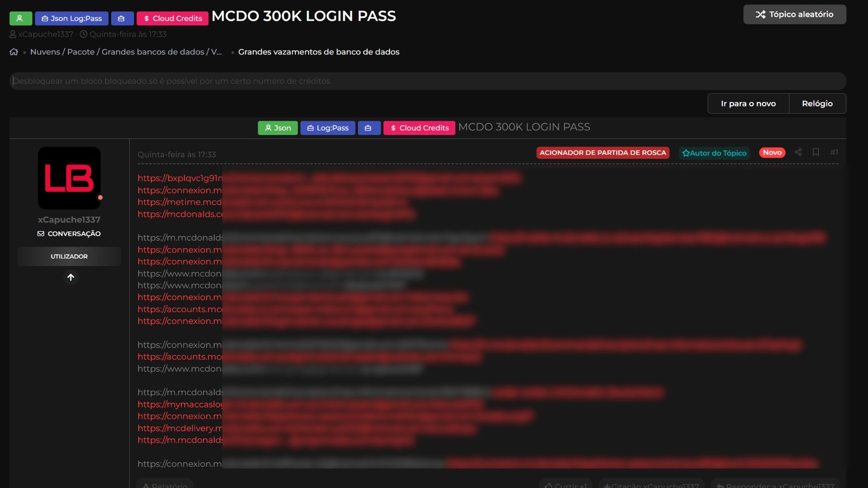Open author link xCapuche1337 under the title
The width and height of the screenshot is (868, 488).
point(46,34)
